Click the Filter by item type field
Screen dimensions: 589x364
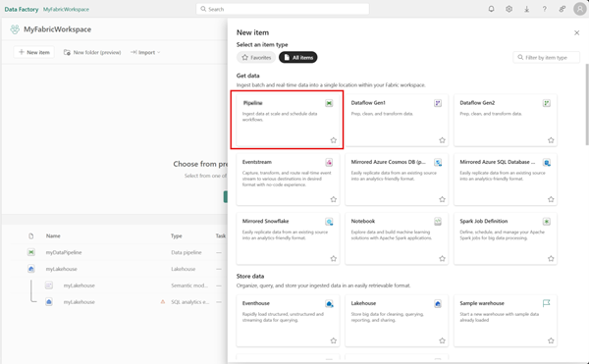547,58
